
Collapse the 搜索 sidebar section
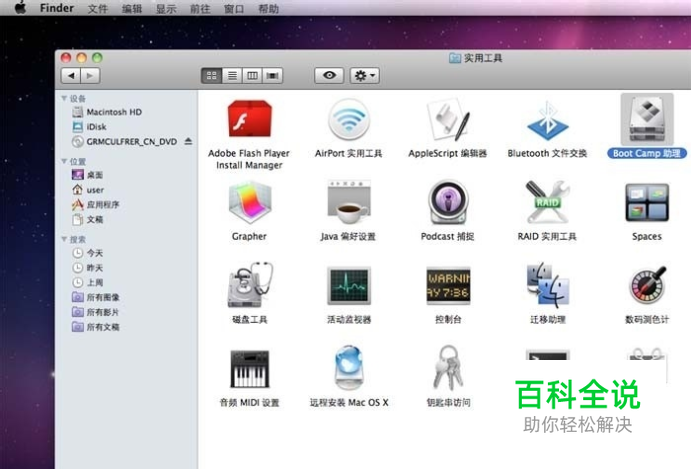point(64,239)
